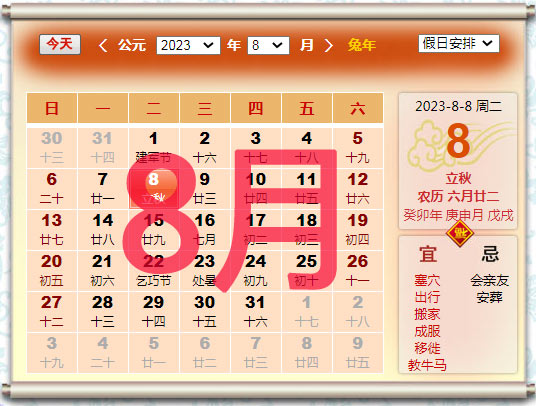Click the 日 weekday header
The height and width of the screenshot is (406, 536).
click(52, 108)
